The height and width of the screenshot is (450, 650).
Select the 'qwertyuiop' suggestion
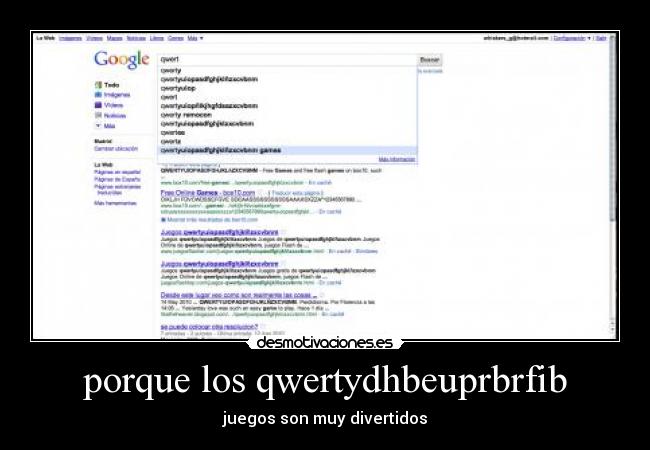pyautogui.click(x=287, y=88)
